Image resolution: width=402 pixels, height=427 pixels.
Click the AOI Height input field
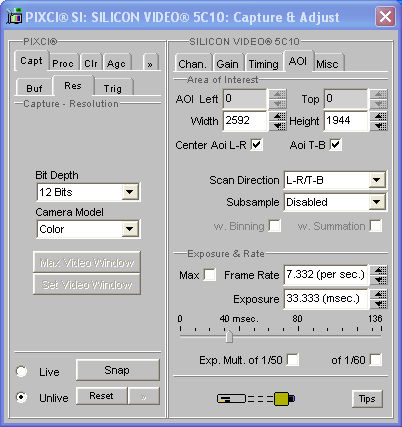click(346, 121)
